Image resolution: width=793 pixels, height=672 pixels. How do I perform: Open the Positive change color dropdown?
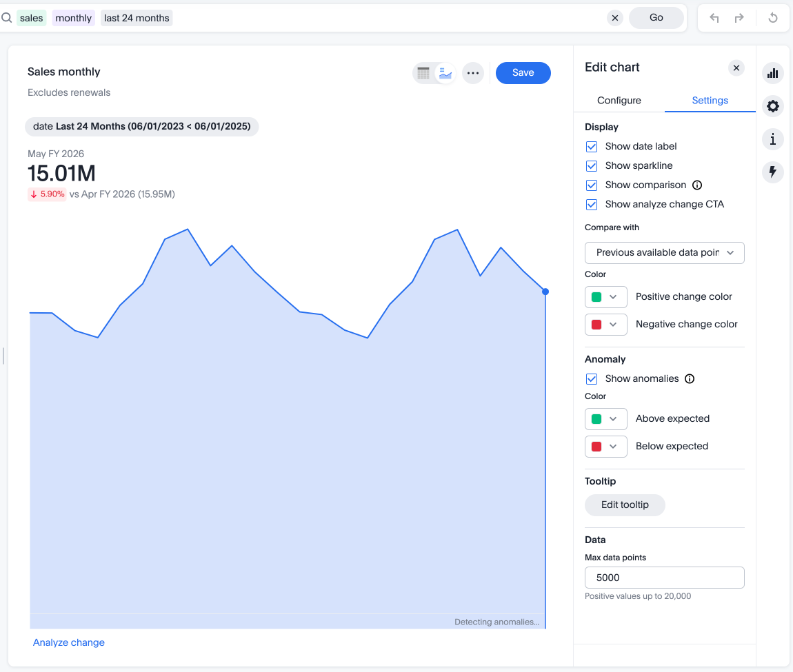point(605,296)
